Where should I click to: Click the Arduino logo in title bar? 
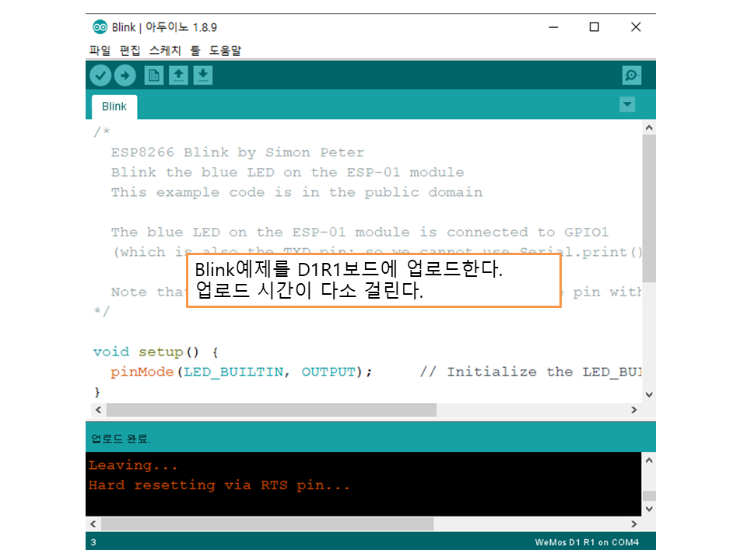[100, 27]
